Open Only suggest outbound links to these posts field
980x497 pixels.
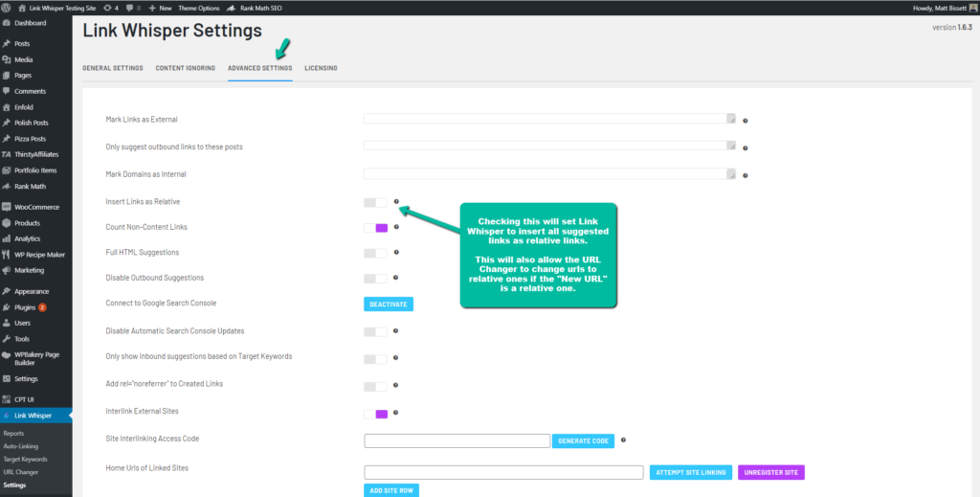point(549,146)
